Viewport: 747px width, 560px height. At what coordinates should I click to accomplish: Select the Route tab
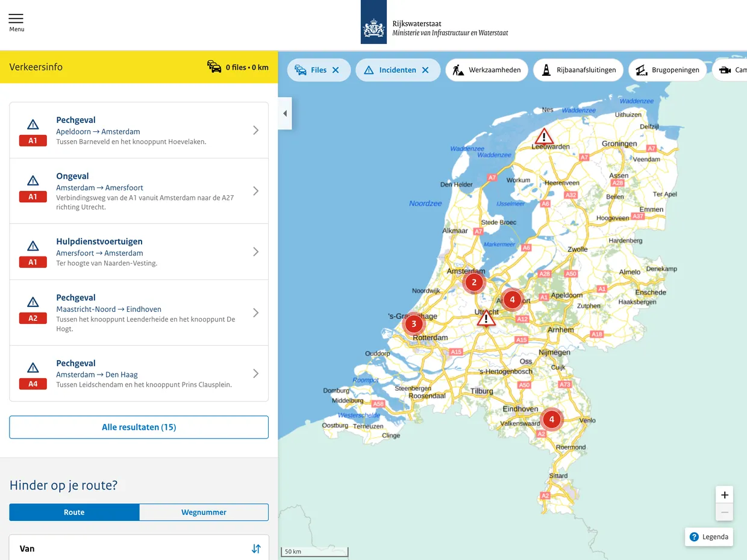coord(73,512)
